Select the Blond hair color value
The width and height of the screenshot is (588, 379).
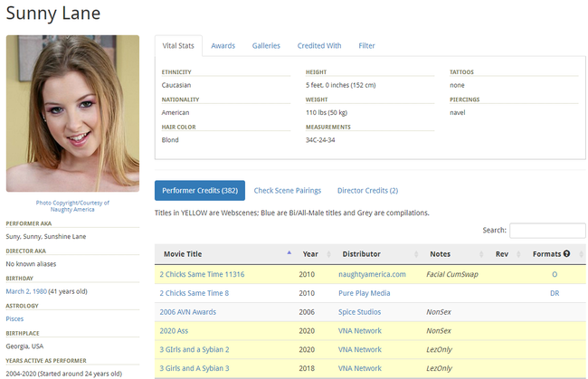point(170,140)
